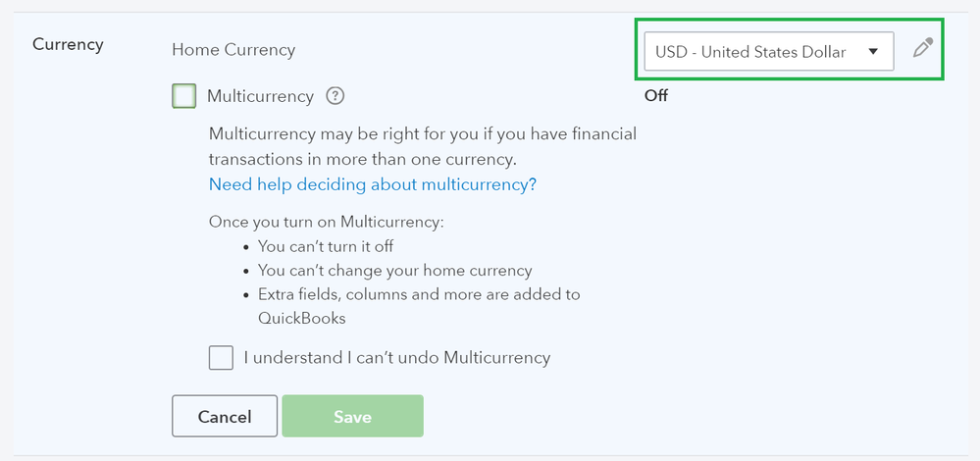The image size is (980, 461).
Task: Click the Multicurrency help question mark icon
Action: tap(335, 96)
